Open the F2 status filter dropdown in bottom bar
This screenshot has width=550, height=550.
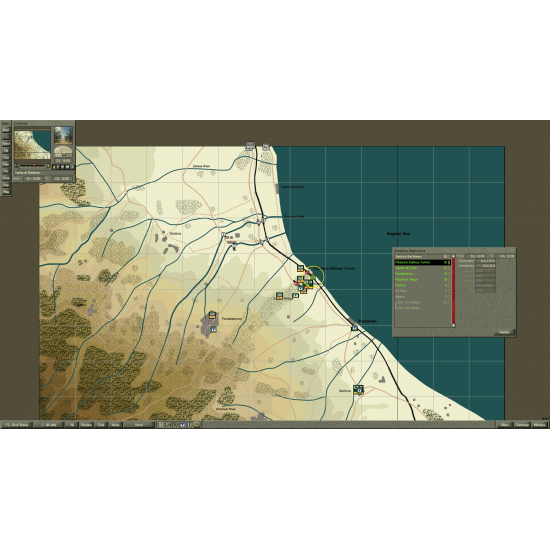[16, 425]
